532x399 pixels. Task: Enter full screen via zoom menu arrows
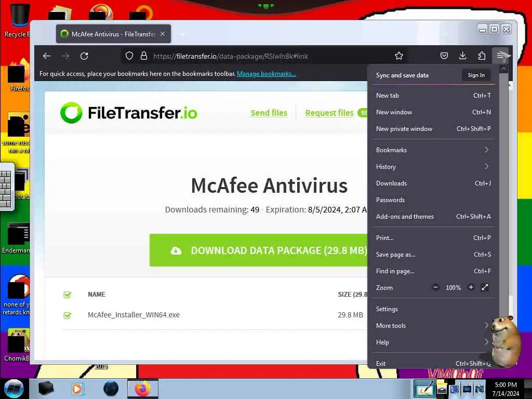click(x=485, y=287)
